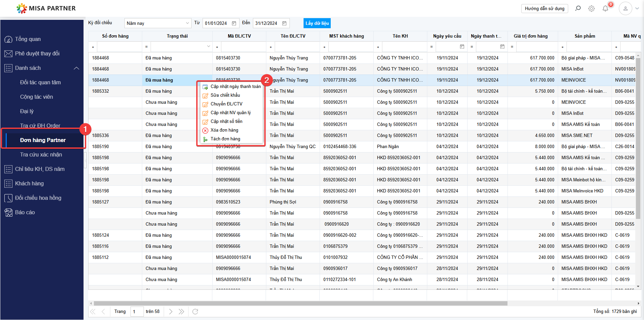Open the Đến date calendar picker icon

pyautogui.click(x=284, y=23)
